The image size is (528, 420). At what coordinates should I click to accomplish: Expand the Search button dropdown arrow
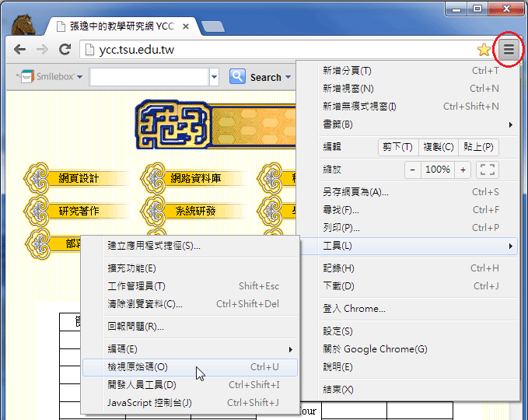click(288, 77)
